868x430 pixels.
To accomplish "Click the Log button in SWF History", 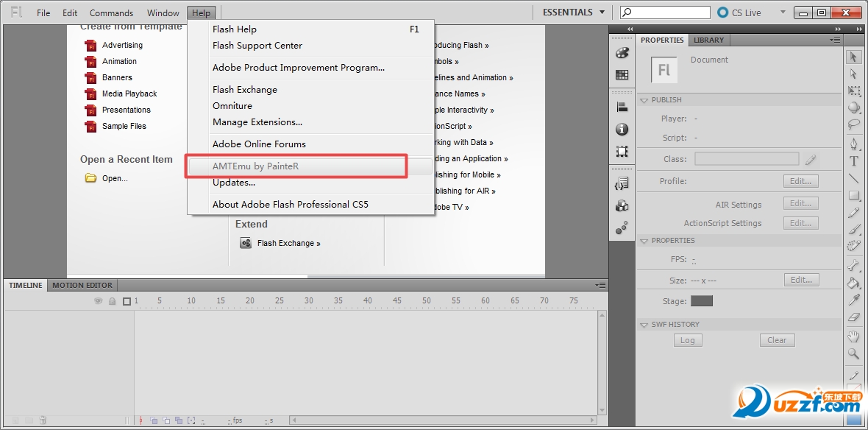I will click(x=688, y=340).
